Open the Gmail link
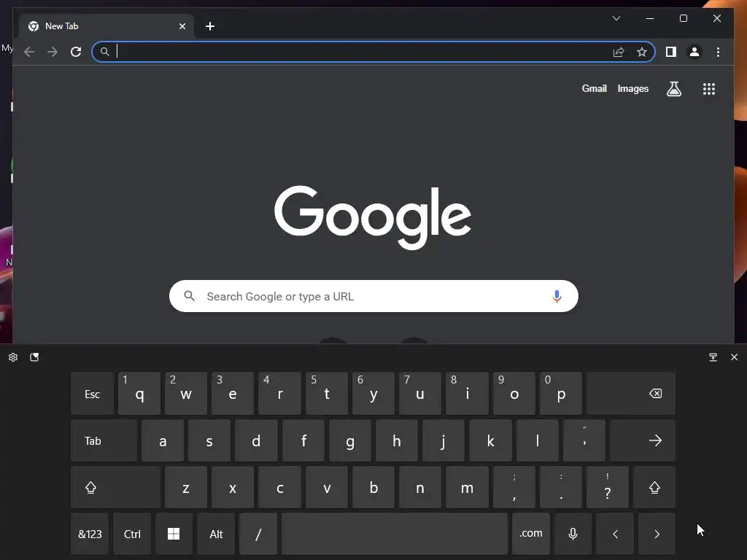Viewport: 747px width, 560px height. [594, 88]
